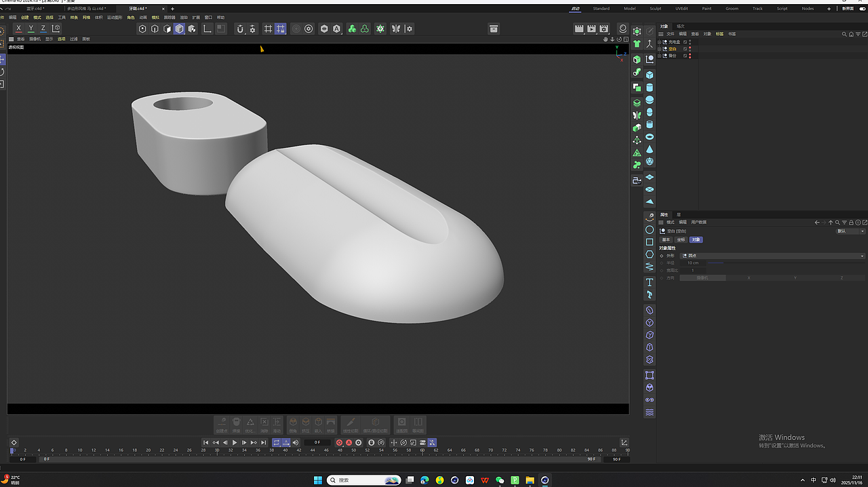The height and width of the screenshot is (487, 868).
Task: Toggle 空白 visibility dots
Action: (690, 49)
